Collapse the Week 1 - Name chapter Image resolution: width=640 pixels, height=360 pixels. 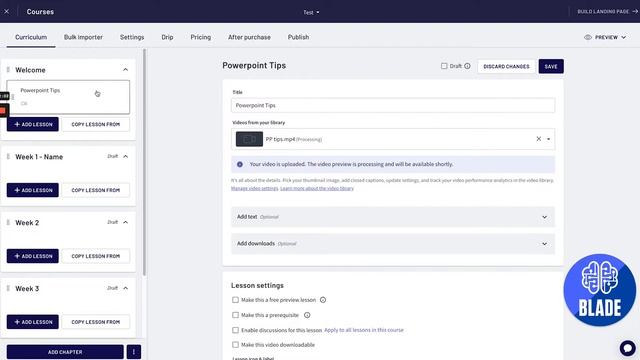125,156
